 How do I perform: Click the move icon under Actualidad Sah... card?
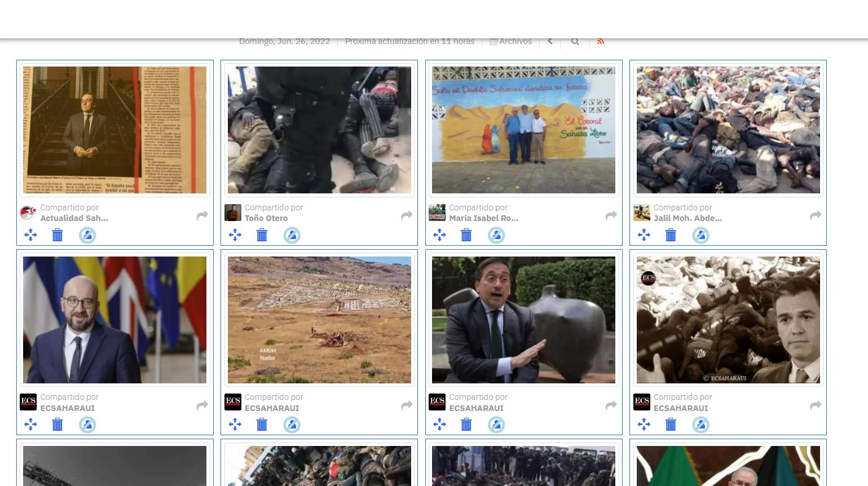coord(30,235)
